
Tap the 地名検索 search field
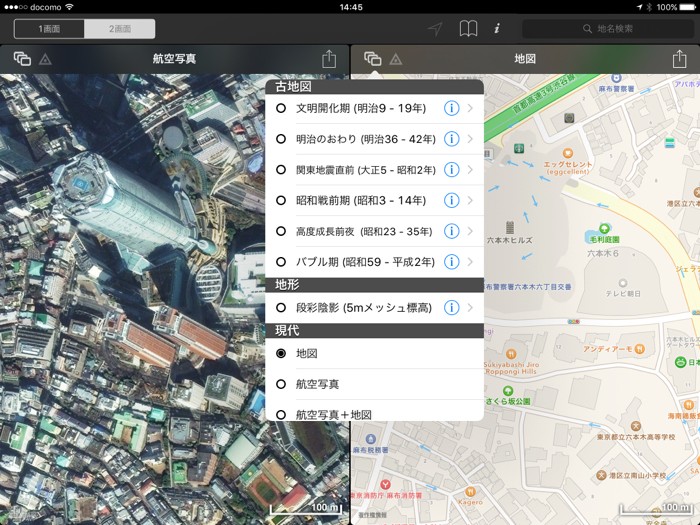coord(608,29)
